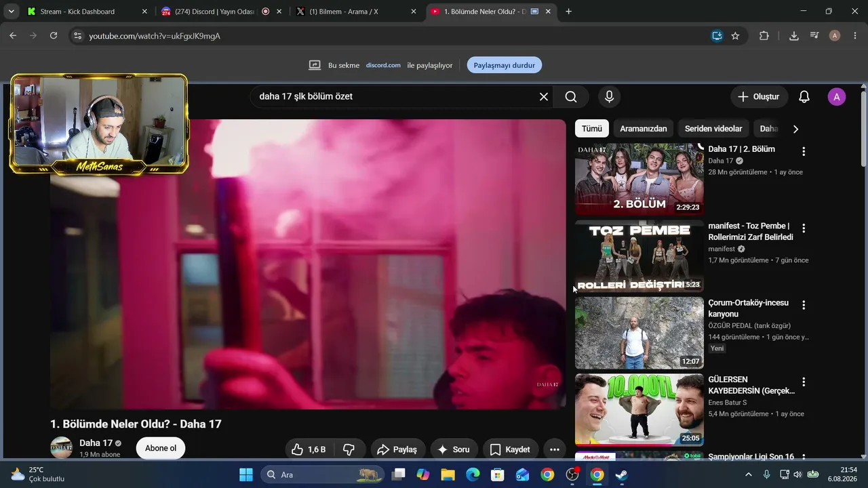Click the screen cast icon in address bar
Viewport: 868px width, 488px height.
717,36
